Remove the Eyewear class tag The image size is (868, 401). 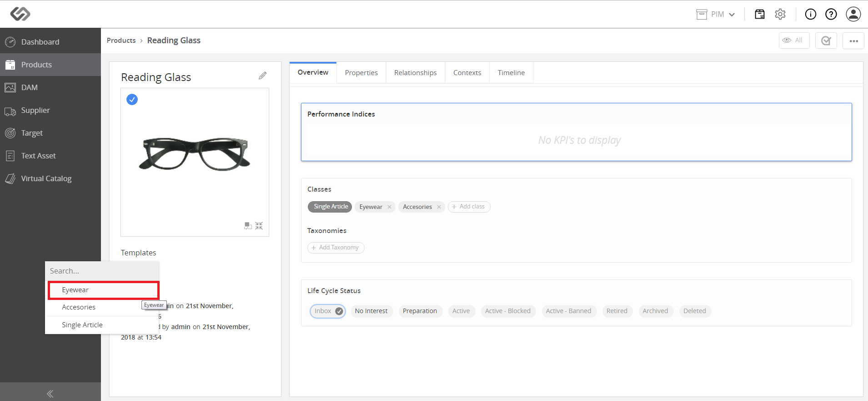click(x=389, y=207)
